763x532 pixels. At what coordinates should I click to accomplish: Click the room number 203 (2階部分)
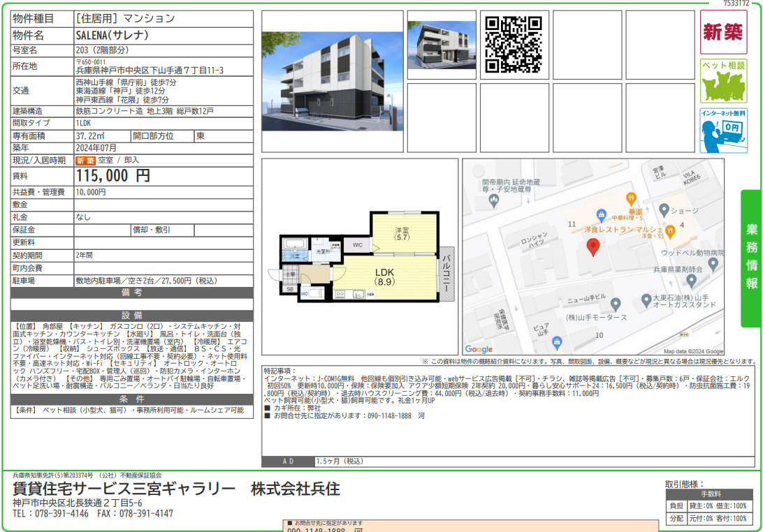pos(102,50)
